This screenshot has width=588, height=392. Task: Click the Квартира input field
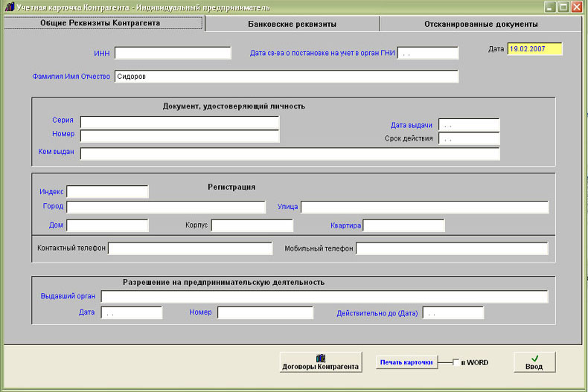[x=404, y=225]
